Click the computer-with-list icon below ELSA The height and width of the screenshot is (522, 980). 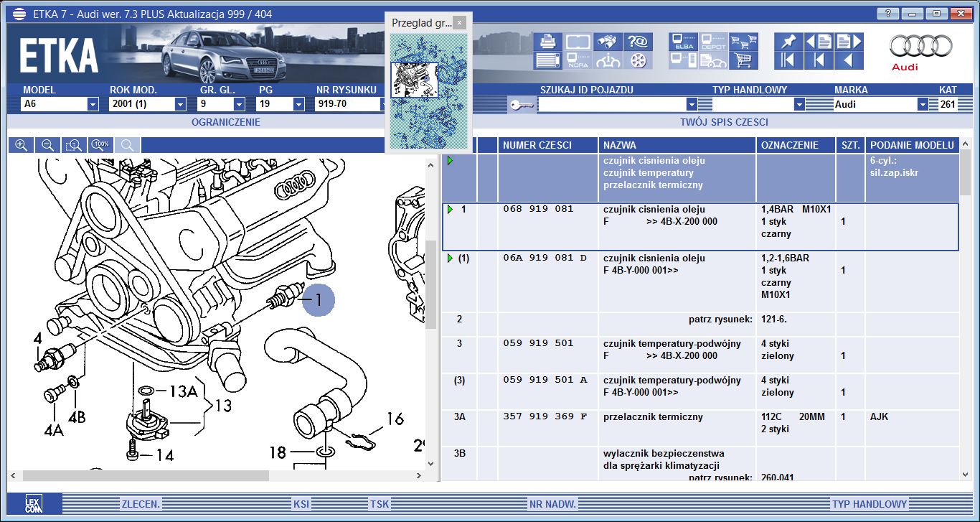tap(683, 60)
